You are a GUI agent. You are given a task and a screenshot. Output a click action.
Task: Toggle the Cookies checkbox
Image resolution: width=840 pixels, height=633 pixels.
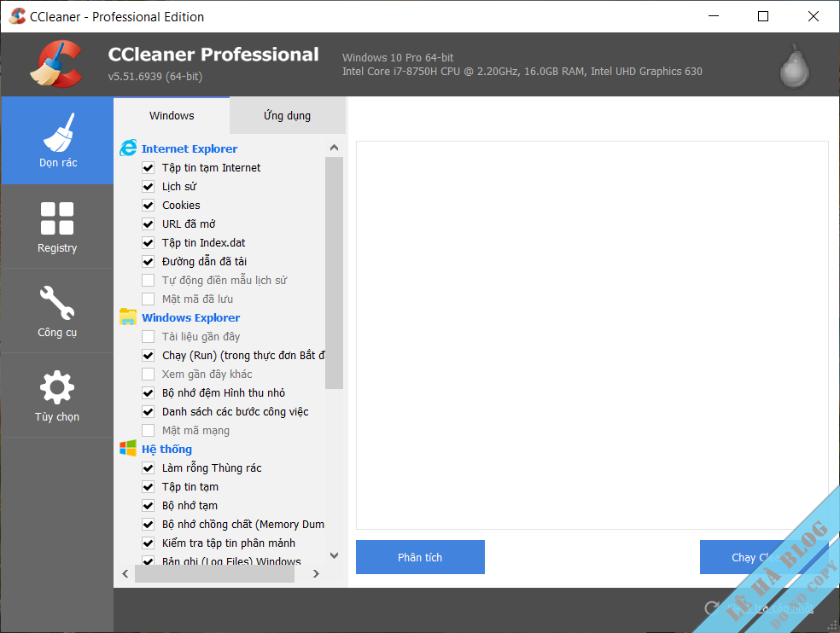click(149, 205)
